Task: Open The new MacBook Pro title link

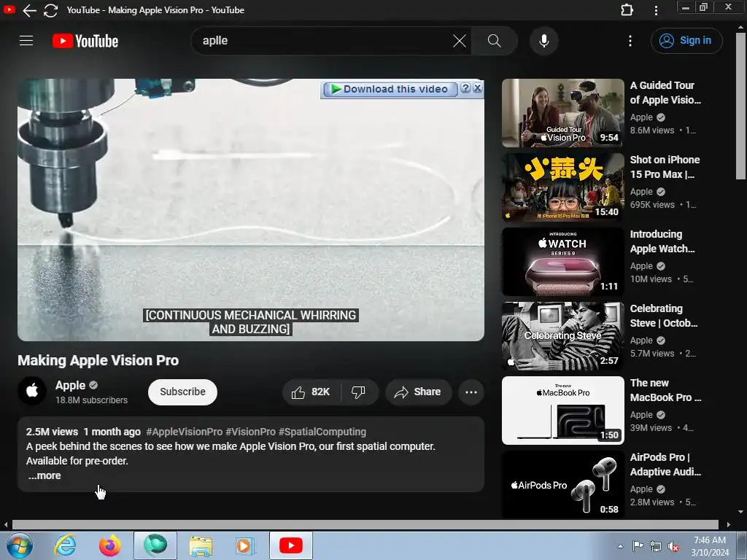Action: [665, 390]
